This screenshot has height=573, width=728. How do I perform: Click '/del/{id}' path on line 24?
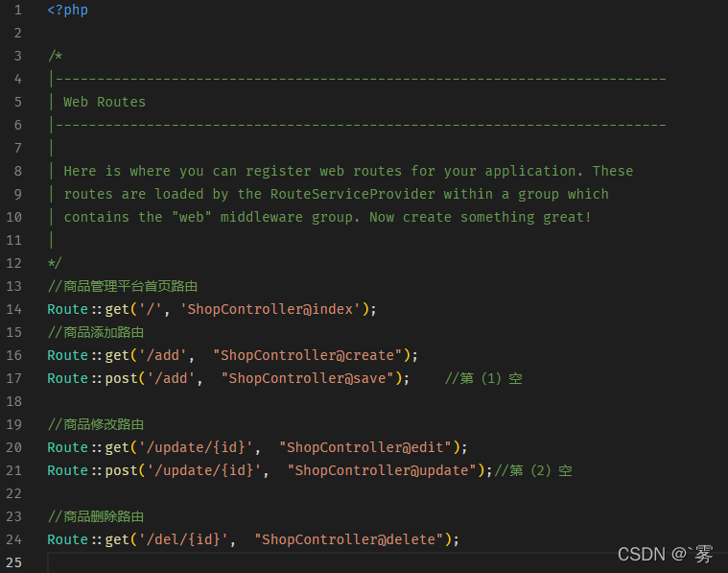183,539
